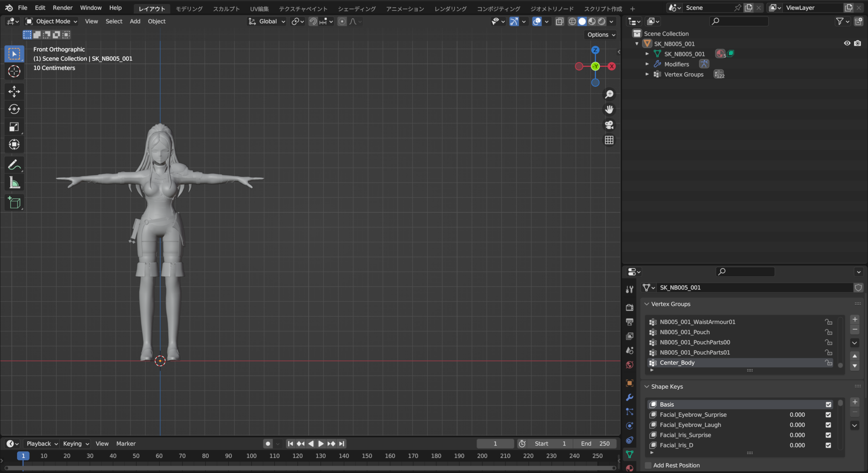Add a new vertex group with plus
Viewport: 868px width, 473px height.
(854, 320)
